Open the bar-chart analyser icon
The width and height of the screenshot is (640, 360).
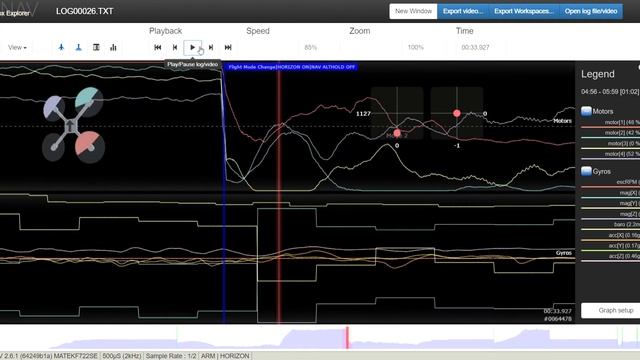click(113, 47)
